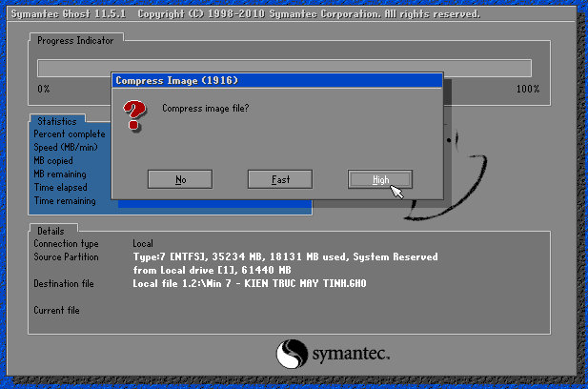The image size is (588, 389).
Task: Click the 'Source Partition' label
Action: 66,257
